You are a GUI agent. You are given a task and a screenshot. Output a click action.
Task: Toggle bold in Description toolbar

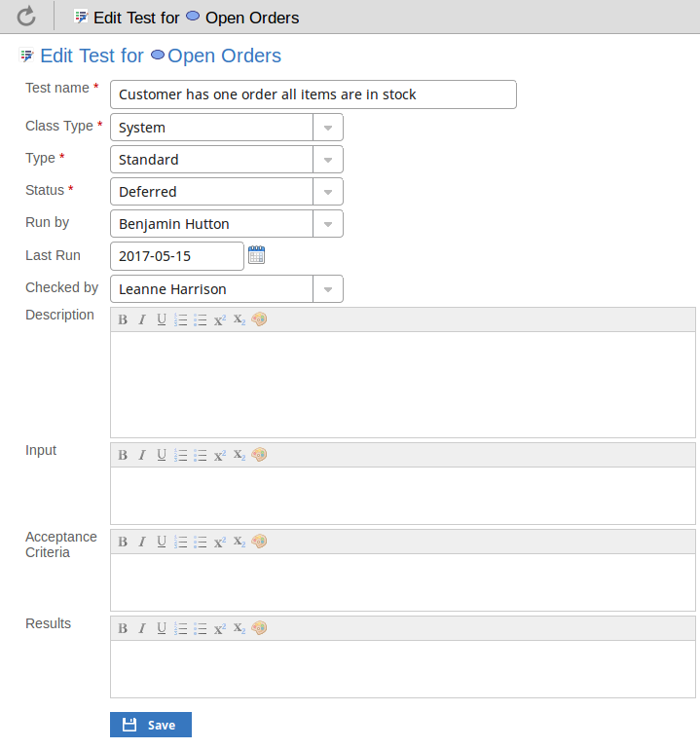pos(123,319)
